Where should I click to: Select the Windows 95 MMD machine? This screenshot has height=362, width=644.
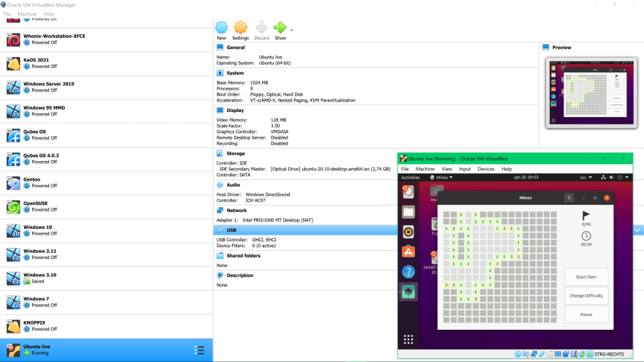point(106,111)
